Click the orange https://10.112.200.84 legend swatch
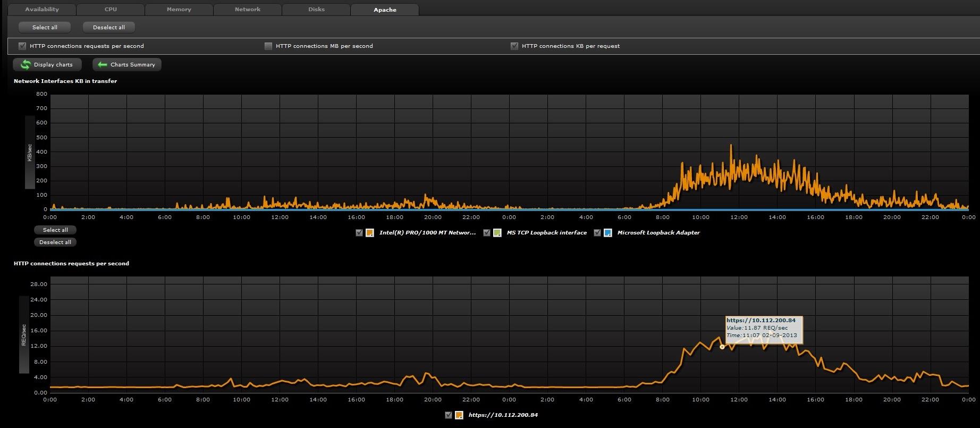This screenshot has width=980, height=428. coord(459,415)
